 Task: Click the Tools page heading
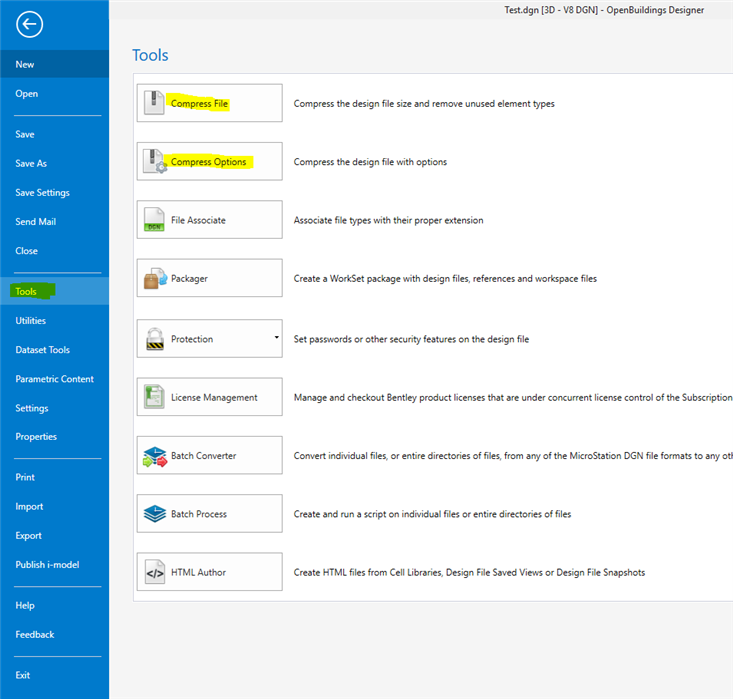150,55
